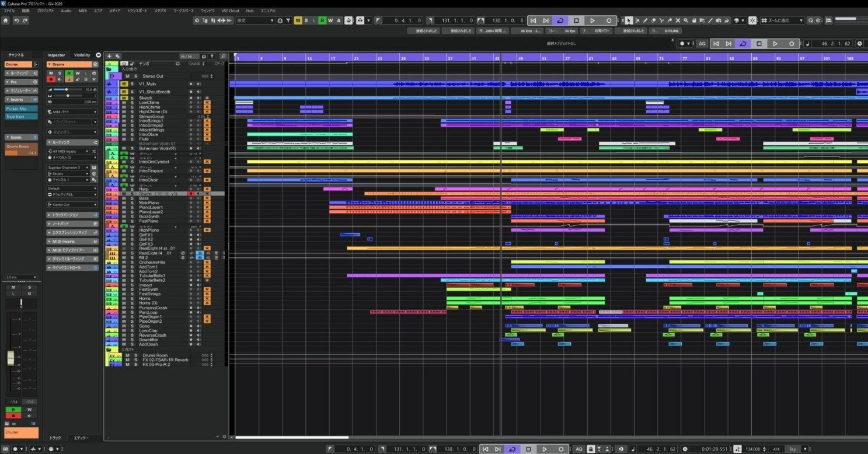Select the Zoom magnifier tool

tap(686, 20)
